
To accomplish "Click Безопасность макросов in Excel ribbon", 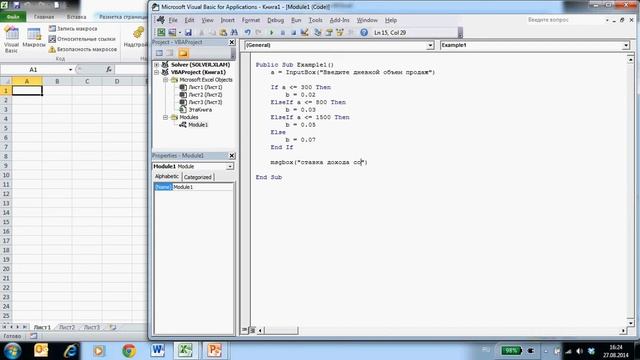I will [83, 49].
